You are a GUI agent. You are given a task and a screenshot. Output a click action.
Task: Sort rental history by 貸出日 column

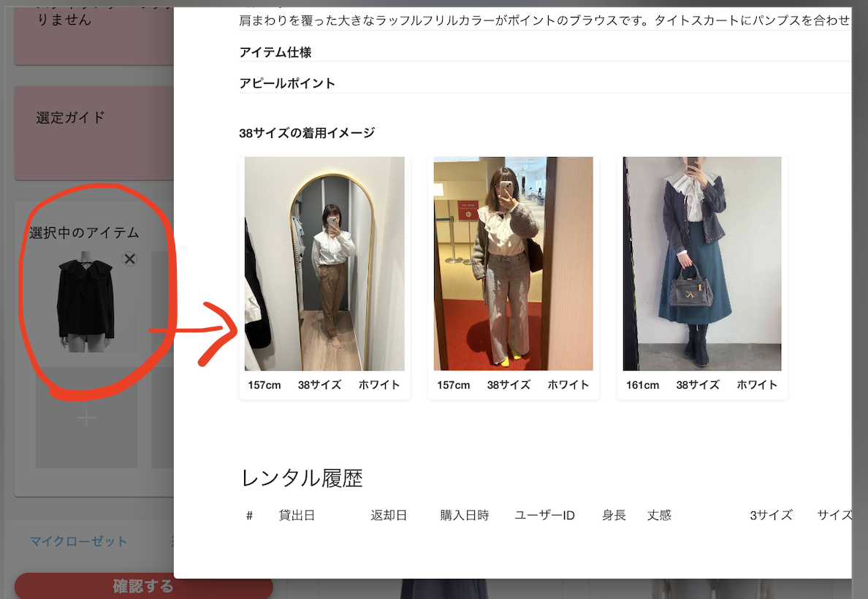[x=297, y=516]
